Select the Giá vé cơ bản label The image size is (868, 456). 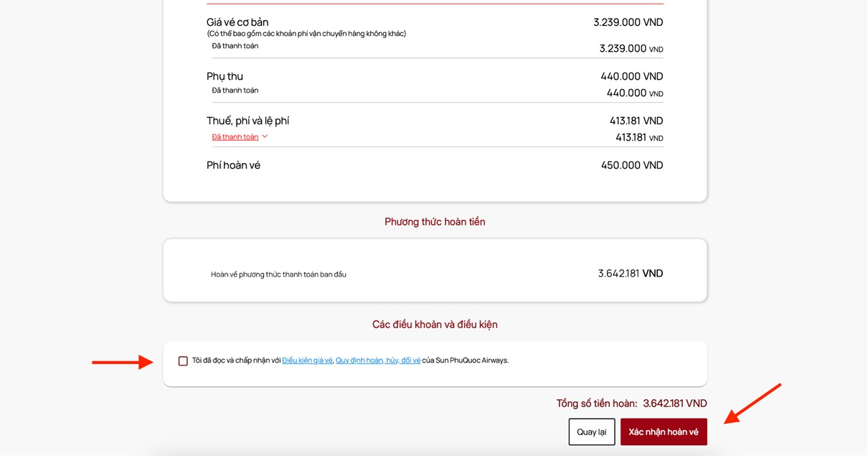(x=237, y=22)
